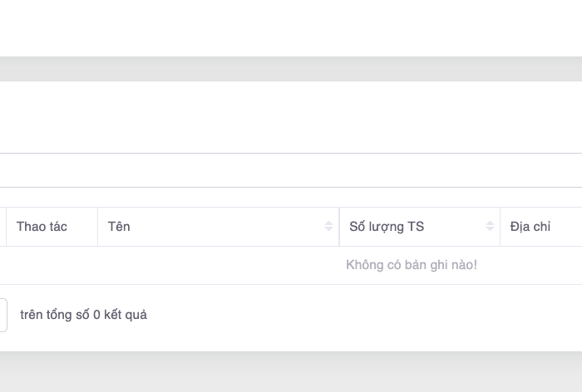The image size is (582, 392).
Task: Click narrow header cell left of Thao tác
Action: pos(2,227)
